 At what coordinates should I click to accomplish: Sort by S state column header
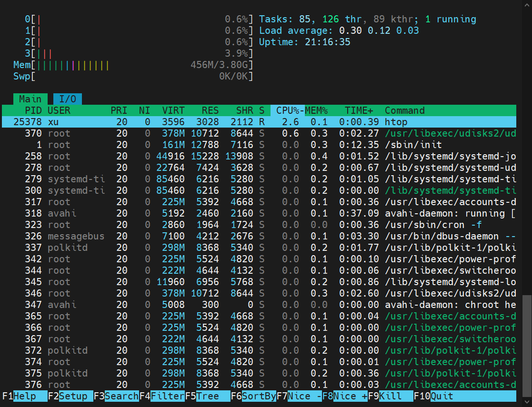pos(261,110)
